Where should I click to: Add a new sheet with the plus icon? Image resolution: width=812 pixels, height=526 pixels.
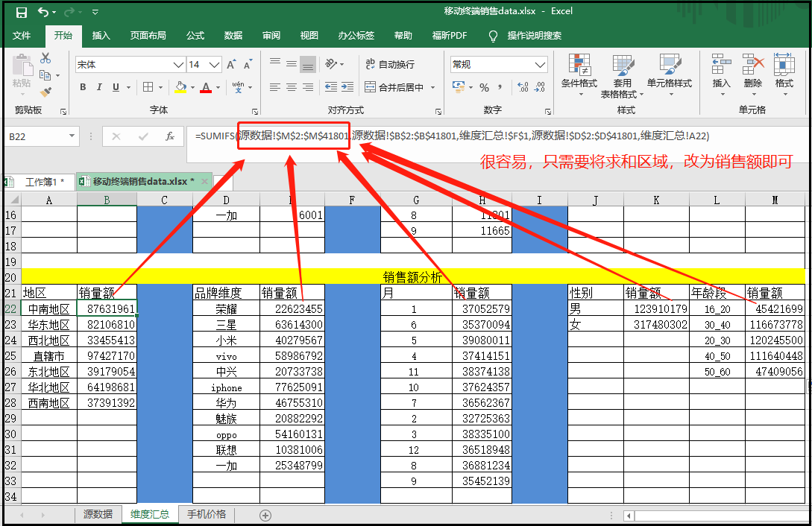click(265, 515)
